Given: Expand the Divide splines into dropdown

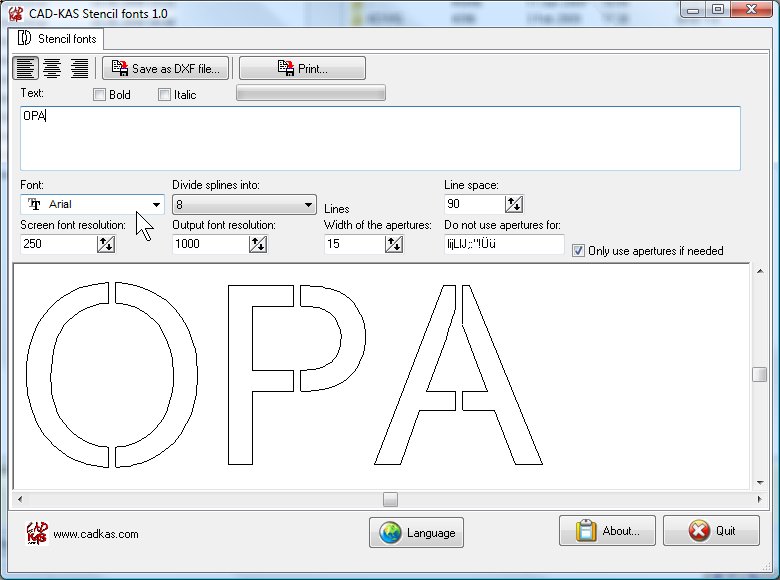Looking at the screenshot, I should (x=307, y=204).
